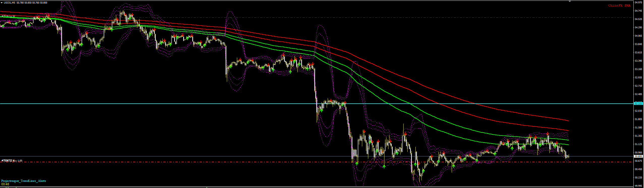Click the 54.970 value on price scale
Viewport: 644px width, 188px height.
pos(638,3)
